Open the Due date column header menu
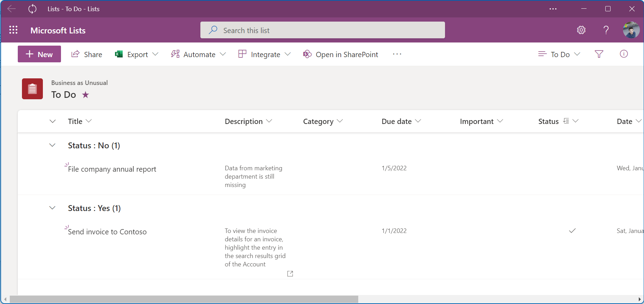 pyautogui.click(x=401, y=121)
